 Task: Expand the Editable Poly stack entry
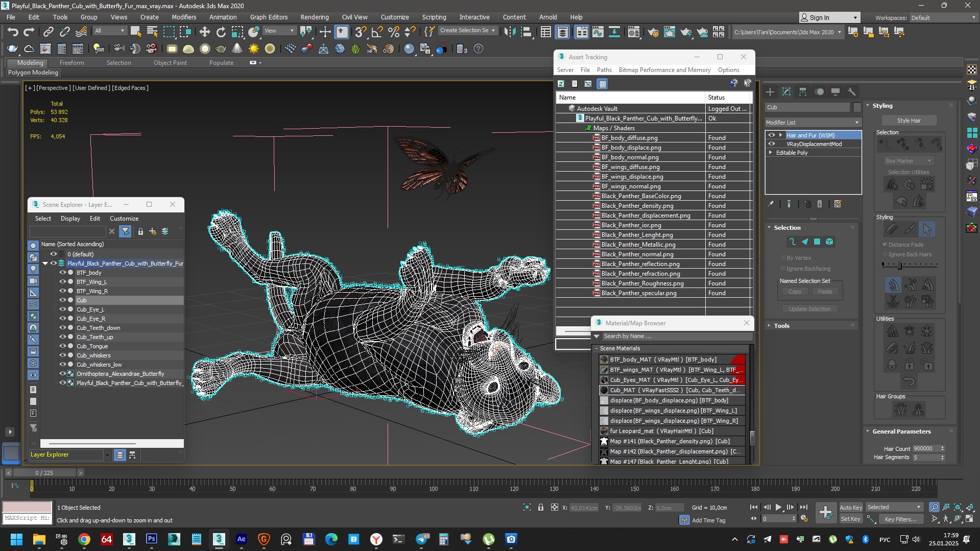pyautogui.click(x=771, y=153)
